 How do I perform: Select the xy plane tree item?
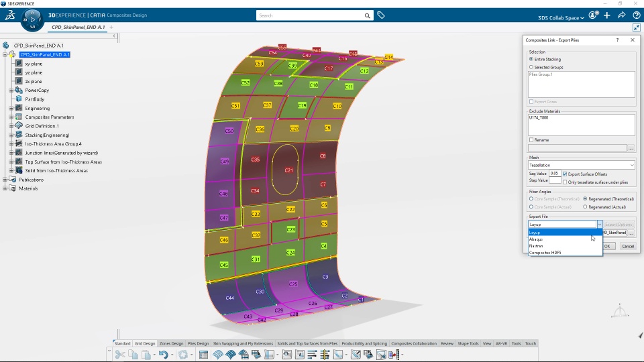pyautogui.click(x=34, y=64)
